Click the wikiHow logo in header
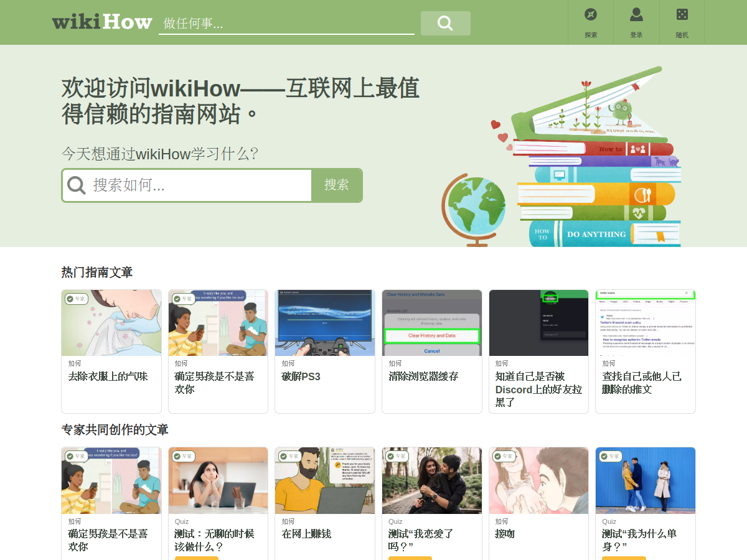The height and width of the screenshot is (560, 747). [102, 22]
